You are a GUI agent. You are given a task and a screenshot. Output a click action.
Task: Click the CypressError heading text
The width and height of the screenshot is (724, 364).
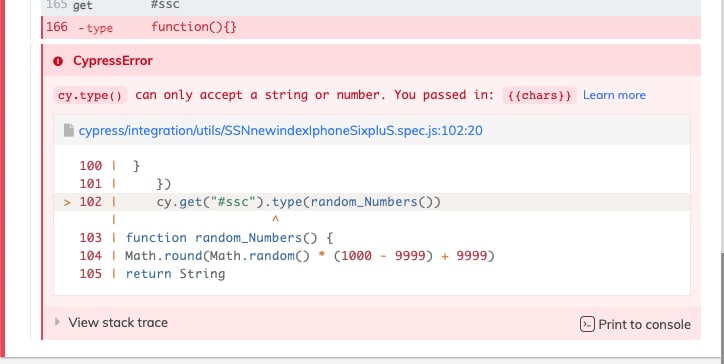[x=113, y=61]
